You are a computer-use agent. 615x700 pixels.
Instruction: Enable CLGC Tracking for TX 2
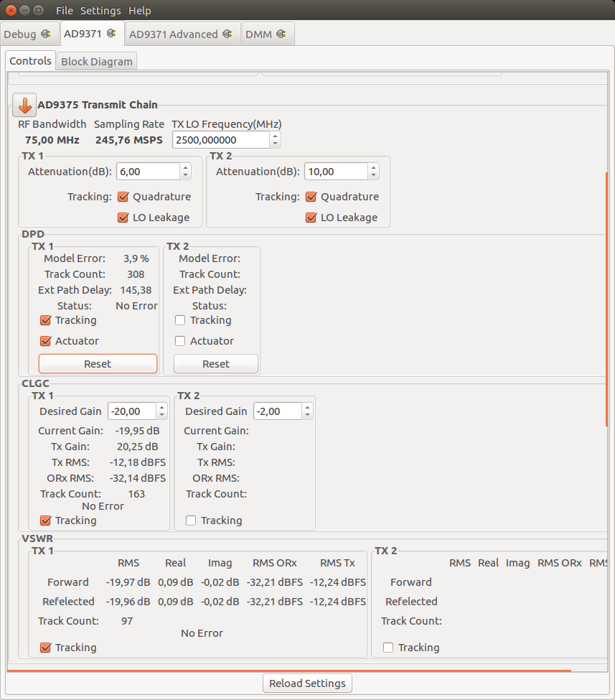[191, 520]
